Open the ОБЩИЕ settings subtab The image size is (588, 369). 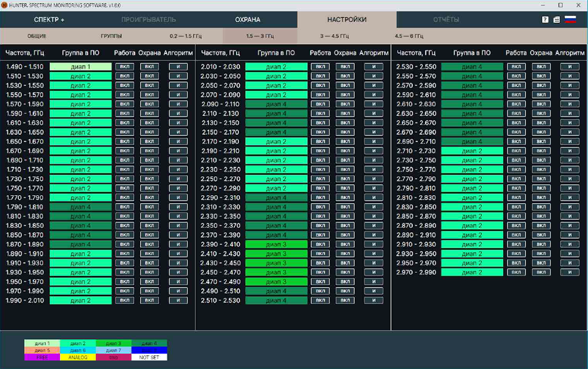point(37,36)
